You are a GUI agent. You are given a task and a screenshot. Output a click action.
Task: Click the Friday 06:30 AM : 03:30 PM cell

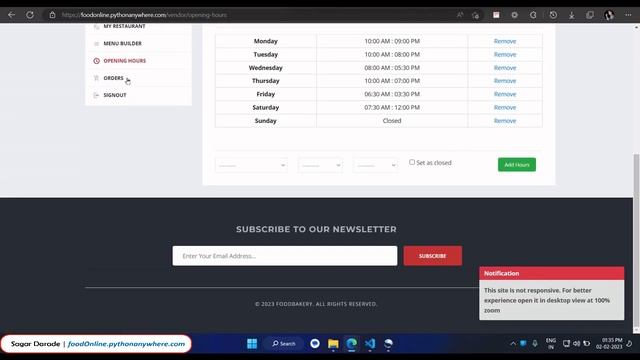point(392,94)
